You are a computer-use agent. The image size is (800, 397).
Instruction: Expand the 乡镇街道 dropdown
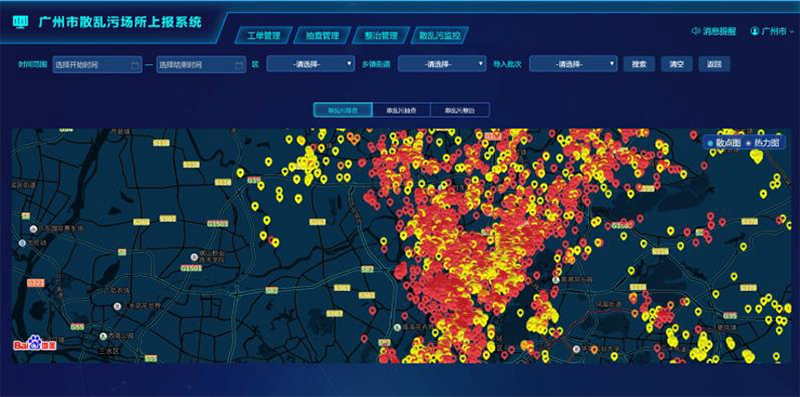tap(442, 64)
